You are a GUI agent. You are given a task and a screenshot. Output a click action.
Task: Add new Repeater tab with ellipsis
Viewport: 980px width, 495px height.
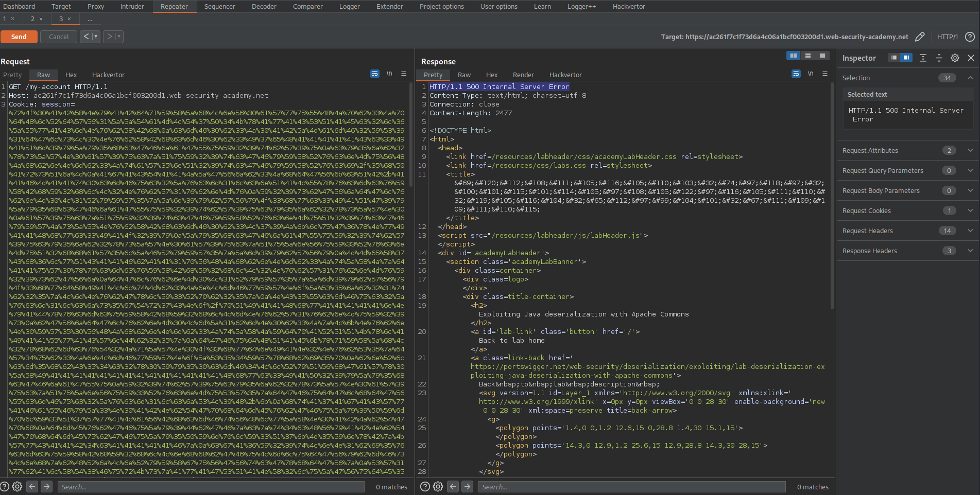[x=90, y=19]
